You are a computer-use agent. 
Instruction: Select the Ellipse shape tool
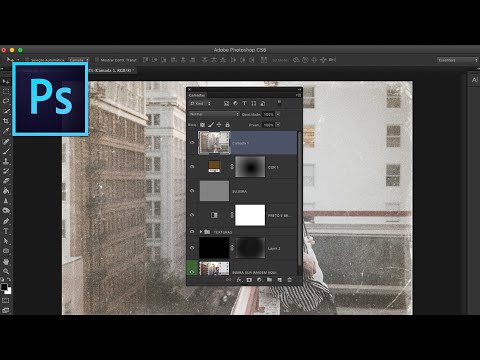6,251
